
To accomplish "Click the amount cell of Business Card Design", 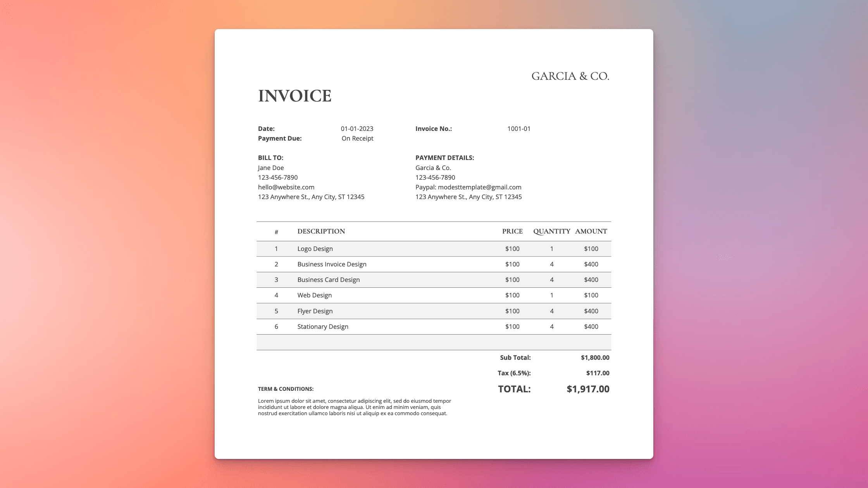I will tap(591, 280).
